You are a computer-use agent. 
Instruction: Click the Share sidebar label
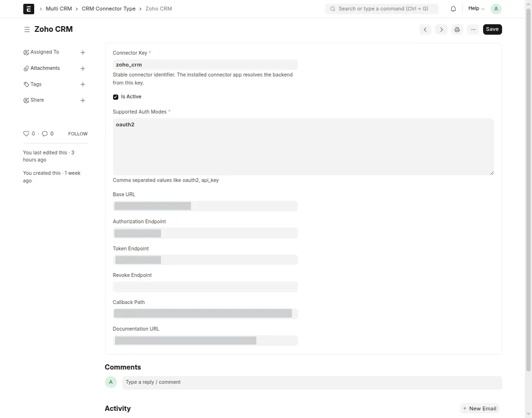tap(37, 100)
